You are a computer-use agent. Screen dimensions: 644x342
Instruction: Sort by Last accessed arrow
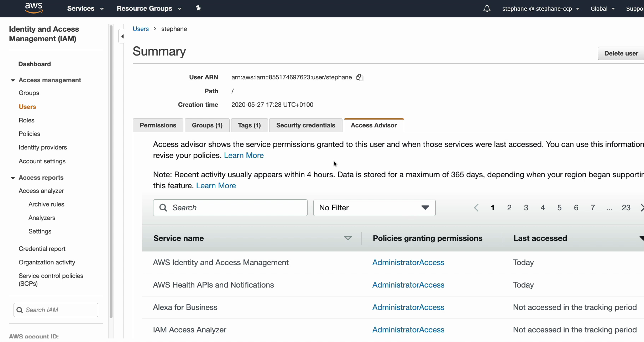point(642,238)
